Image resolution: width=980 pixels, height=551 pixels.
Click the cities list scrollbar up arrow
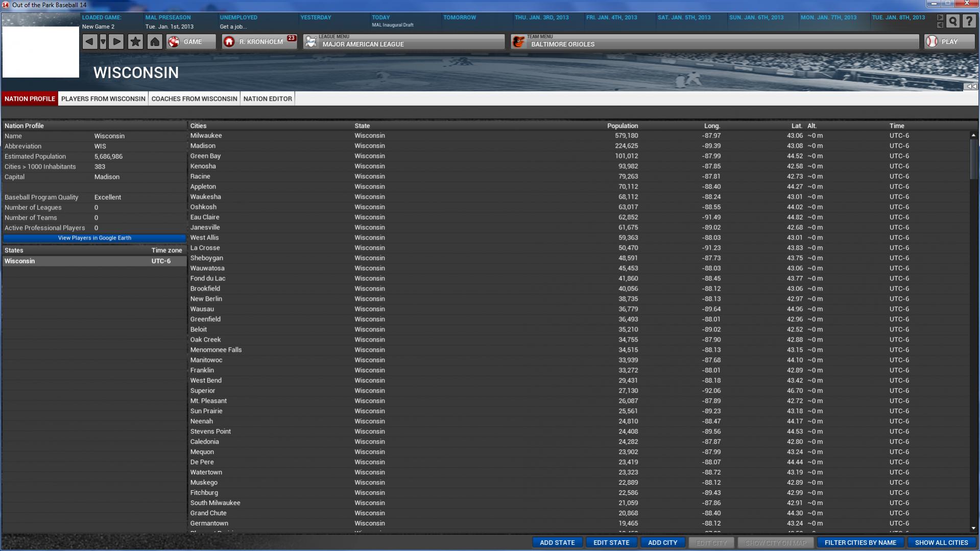(x=973, y=135)
